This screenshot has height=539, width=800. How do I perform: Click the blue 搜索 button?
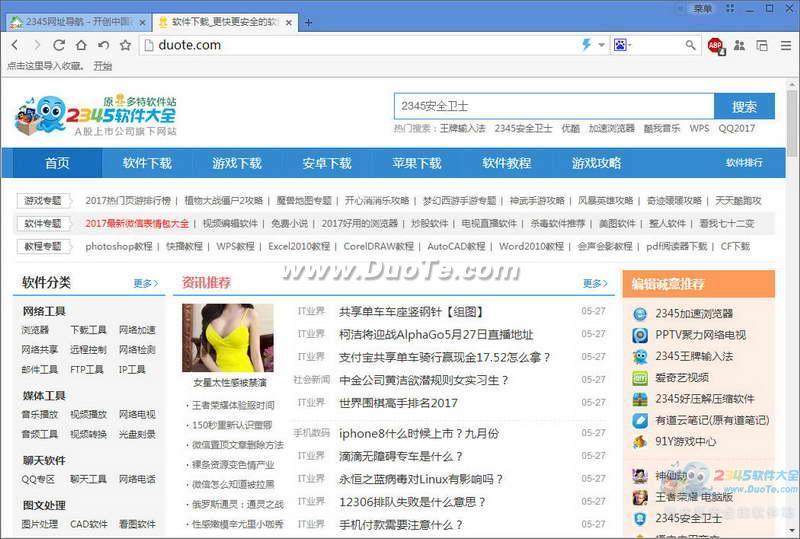744,106
